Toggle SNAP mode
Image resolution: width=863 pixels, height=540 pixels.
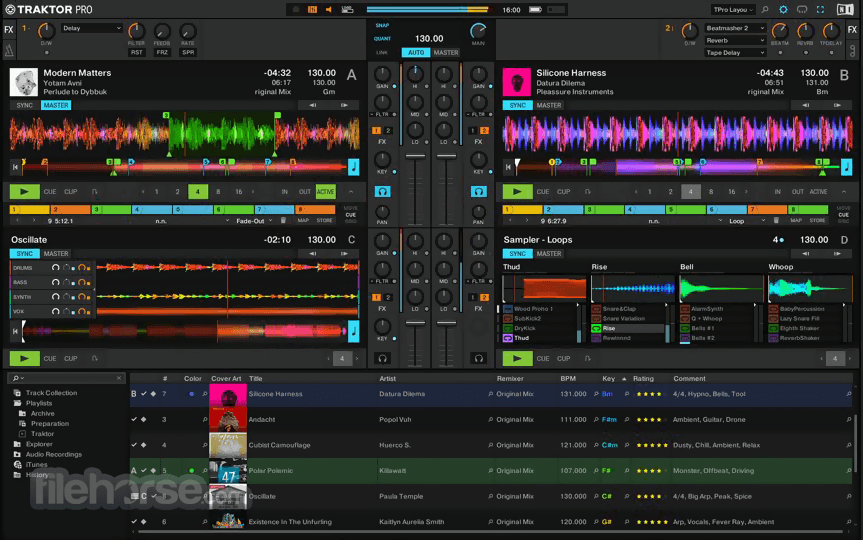tap(382, 25)
